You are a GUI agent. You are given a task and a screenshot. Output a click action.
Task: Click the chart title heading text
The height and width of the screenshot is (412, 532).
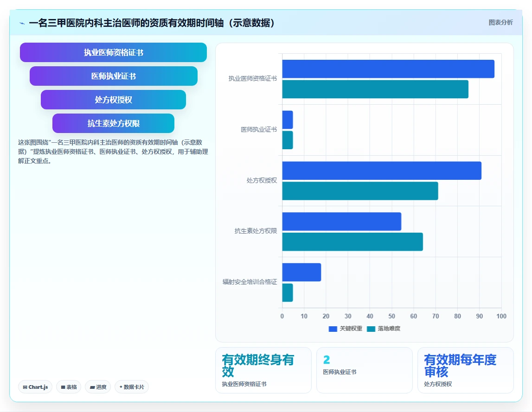click(x=152, y=23)
